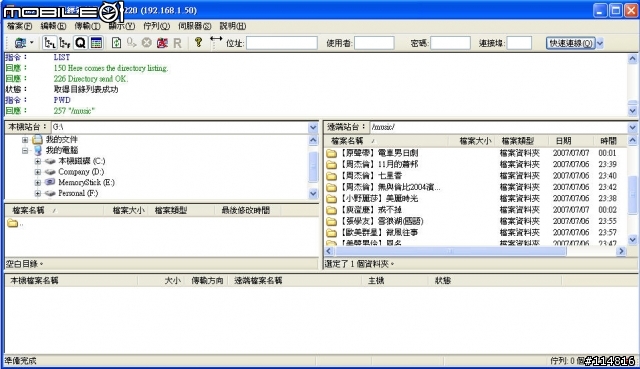Click the 密碼 password input field

click(x=450, y=43)
